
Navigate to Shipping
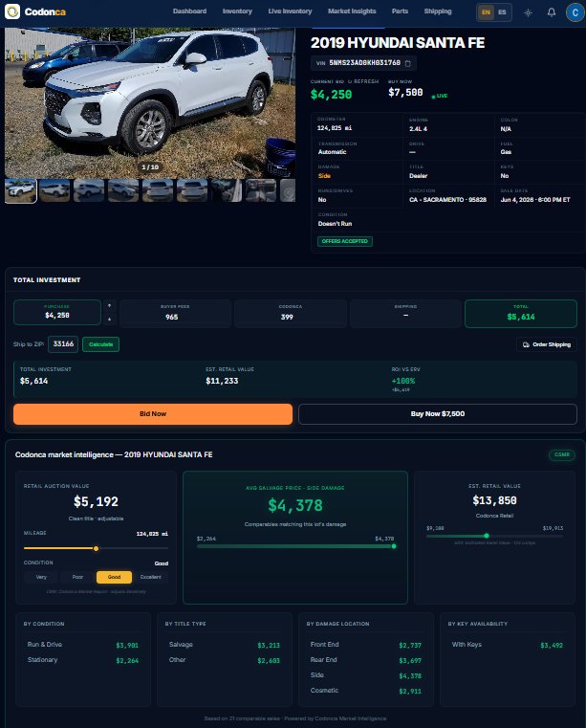click(438, 11)
